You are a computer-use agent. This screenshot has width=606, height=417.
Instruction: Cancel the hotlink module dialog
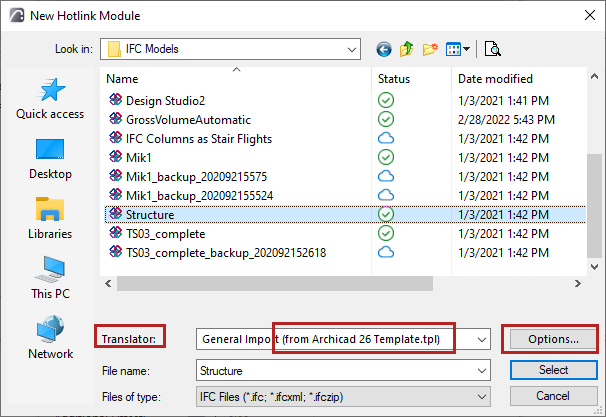[x=554, y=394]
